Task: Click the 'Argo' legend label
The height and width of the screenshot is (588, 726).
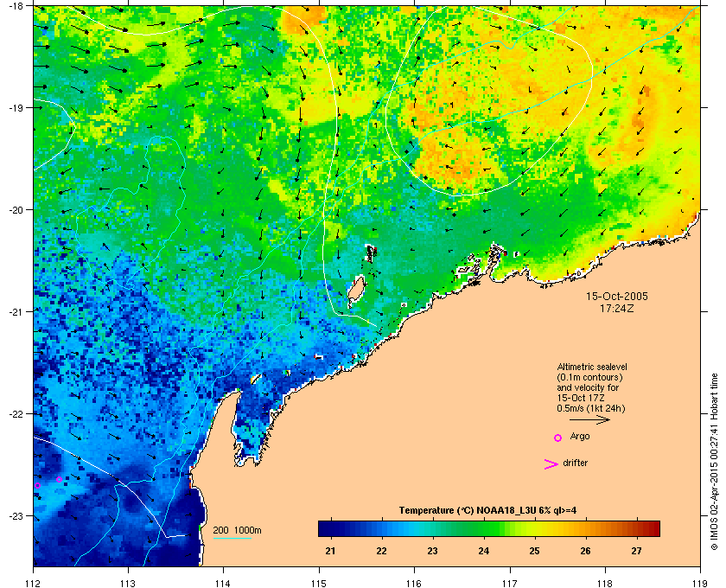Action: pos(580,437)
